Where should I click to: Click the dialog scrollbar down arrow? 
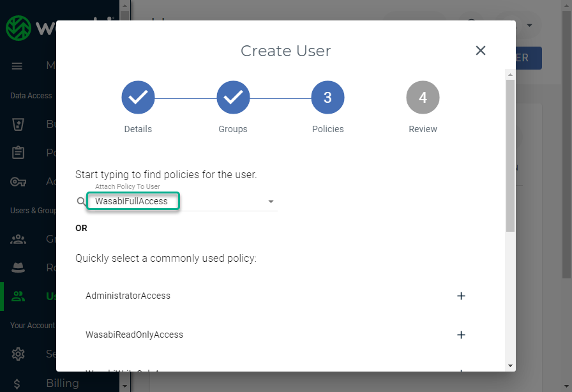[510, 366]
